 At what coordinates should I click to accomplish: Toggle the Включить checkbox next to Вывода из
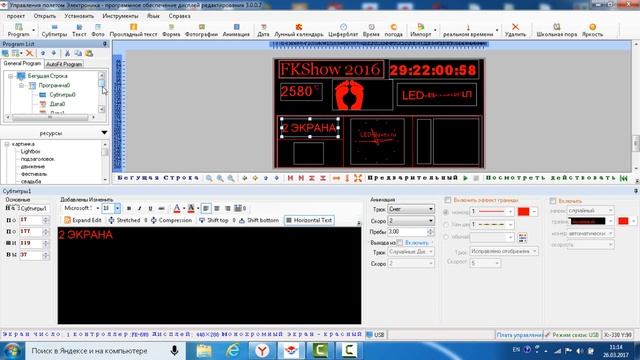400,242
